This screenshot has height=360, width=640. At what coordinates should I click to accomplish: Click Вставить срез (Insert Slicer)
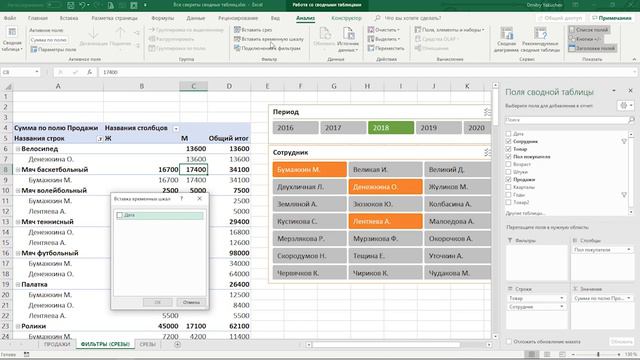pos(253,30)
